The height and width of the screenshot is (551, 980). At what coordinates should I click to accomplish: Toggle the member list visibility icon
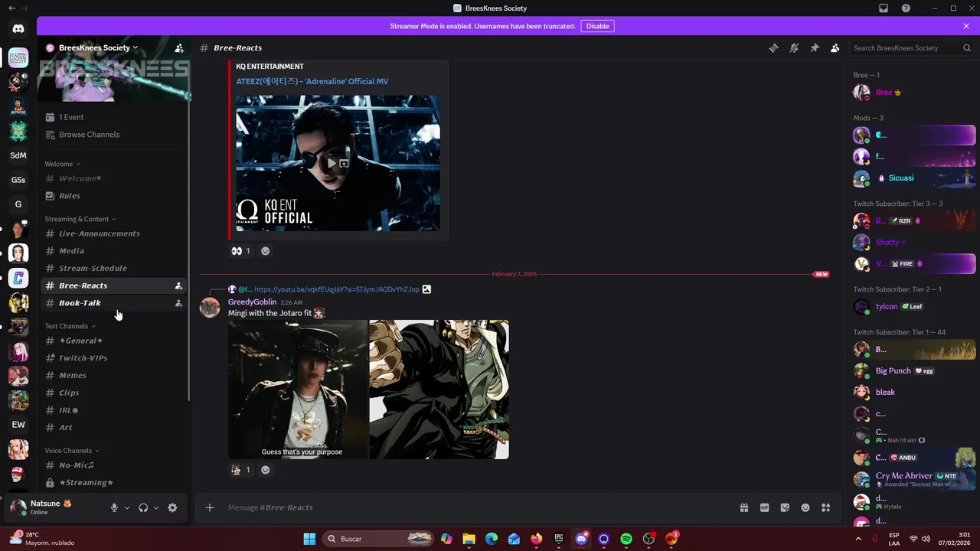(835, 47)
